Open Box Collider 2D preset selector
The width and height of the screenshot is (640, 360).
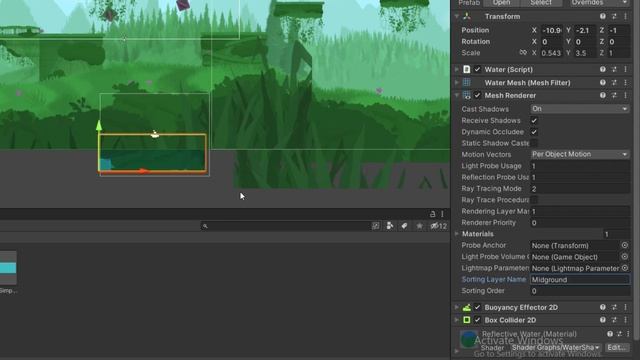pyautogui.click(x=614, y=320)
